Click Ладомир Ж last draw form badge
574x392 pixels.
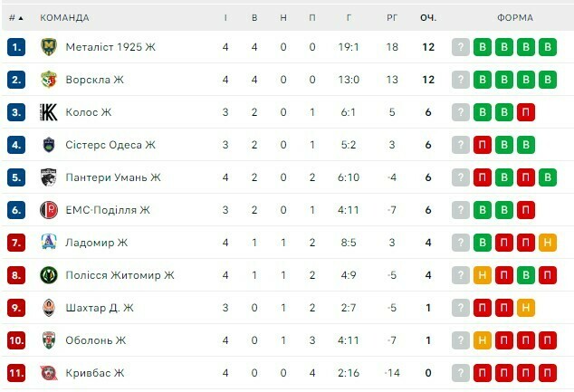tap(547, 243)
